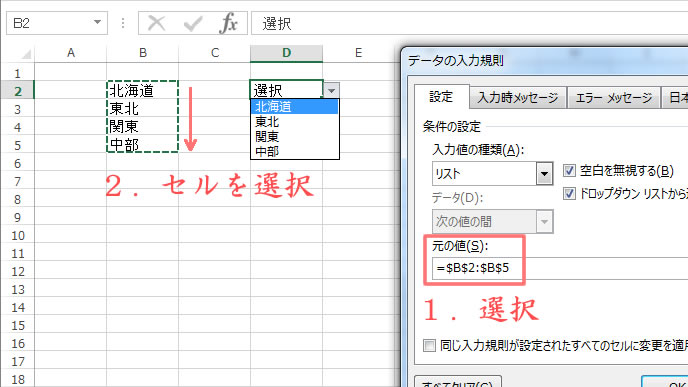This screenshot has width=688, height=387.
Task: Expand the Name Box dropdown arrow
Action: pos(97,22)
